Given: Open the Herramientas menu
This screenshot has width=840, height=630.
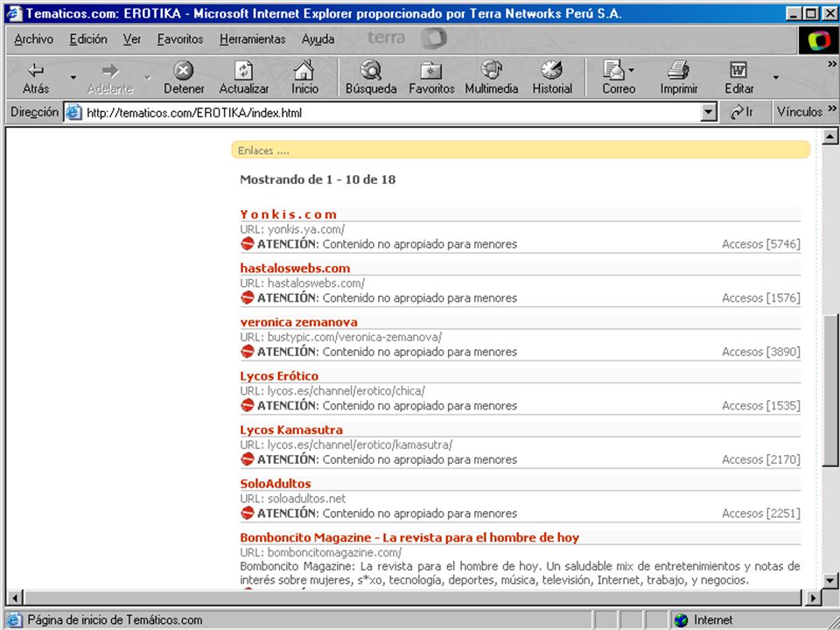Looking at the screenshot, I should click(252, 39).
